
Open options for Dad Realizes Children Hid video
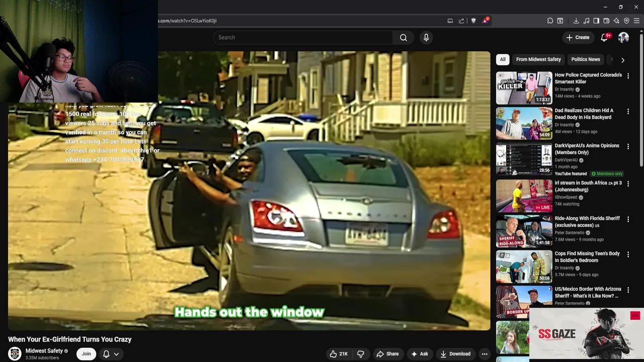click(x=628, y=111)
